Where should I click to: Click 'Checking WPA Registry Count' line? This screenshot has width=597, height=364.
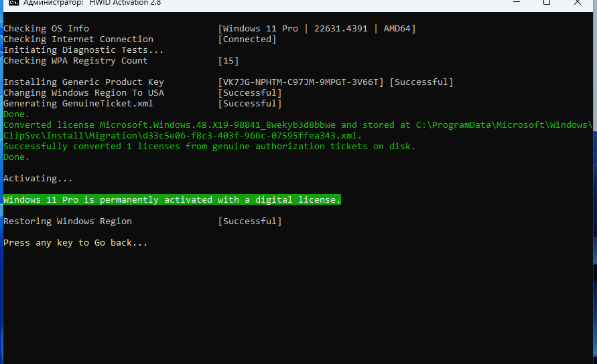pos(76,61)
